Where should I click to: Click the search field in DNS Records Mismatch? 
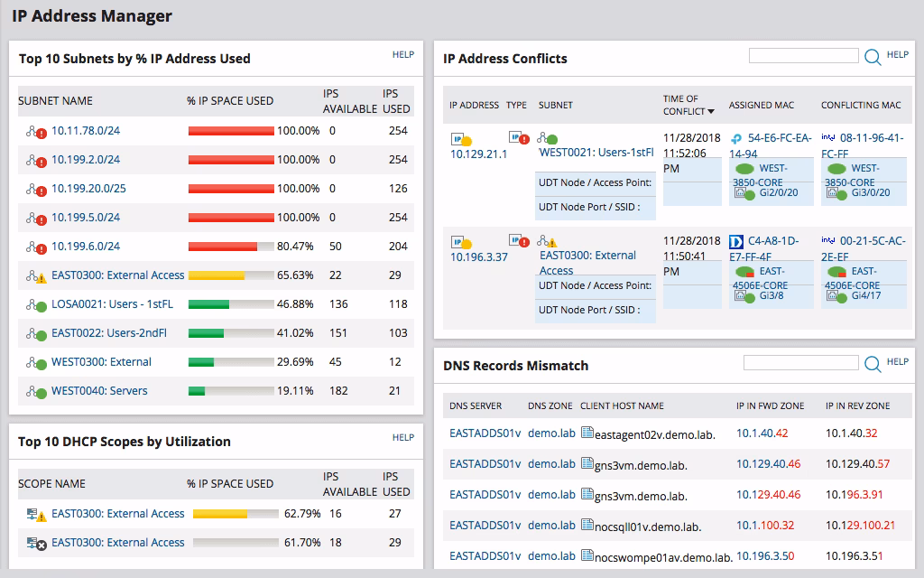pos(803,361)
